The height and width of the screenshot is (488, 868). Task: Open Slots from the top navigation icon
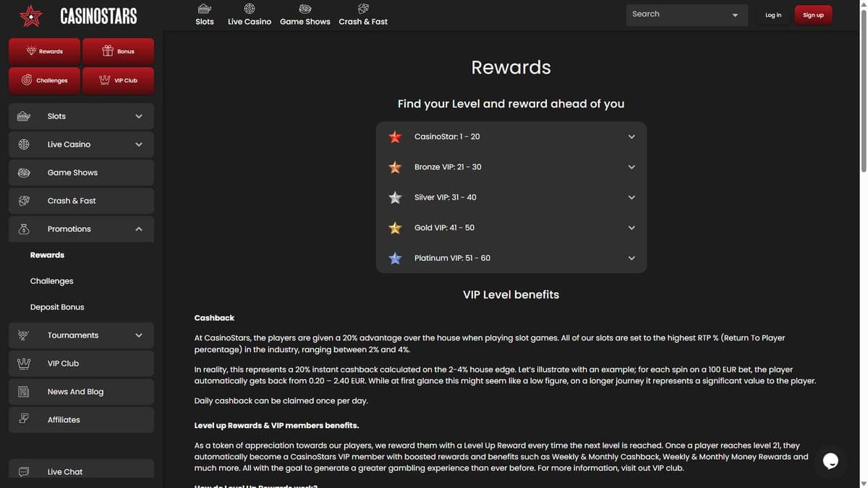[x=205, y=9]
